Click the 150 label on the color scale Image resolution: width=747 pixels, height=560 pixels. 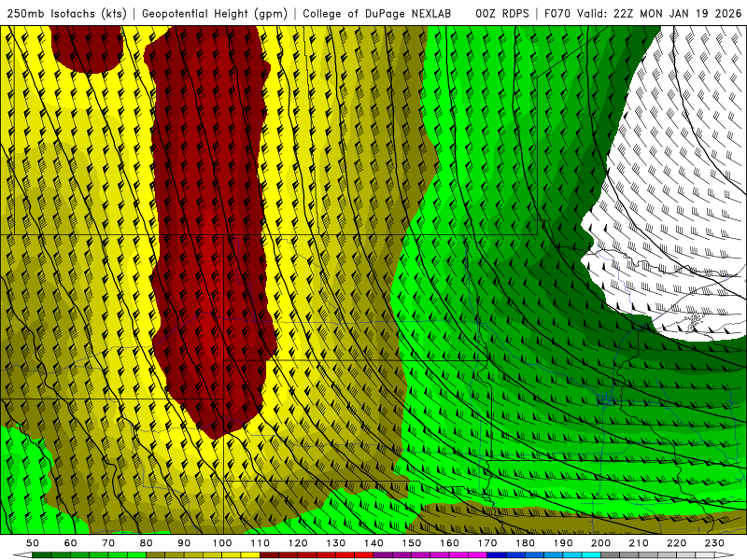(x=412, y=543)
